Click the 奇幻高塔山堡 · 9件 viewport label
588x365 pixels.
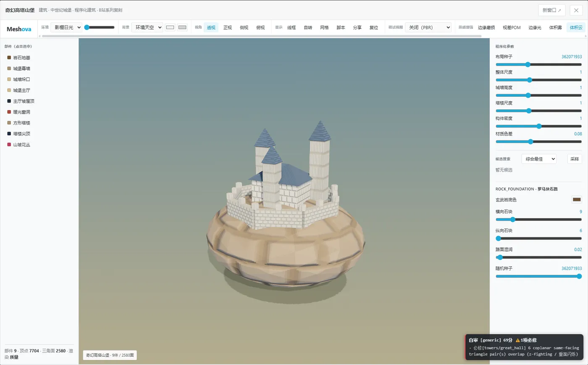(110, 355)
